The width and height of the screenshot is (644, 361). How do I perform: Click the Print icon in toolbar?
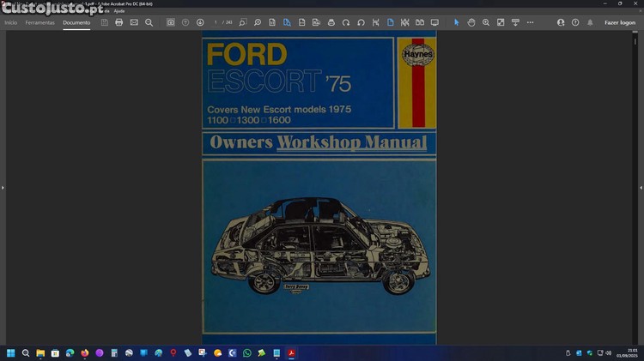119,22
